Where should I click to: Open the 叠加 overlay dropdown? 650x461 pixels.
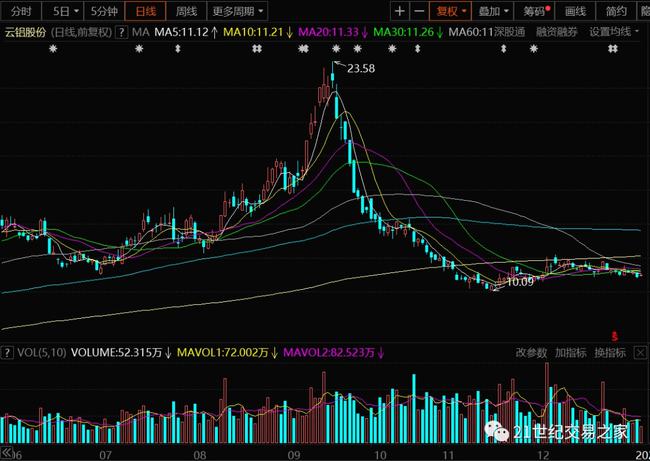coord(493,11)
